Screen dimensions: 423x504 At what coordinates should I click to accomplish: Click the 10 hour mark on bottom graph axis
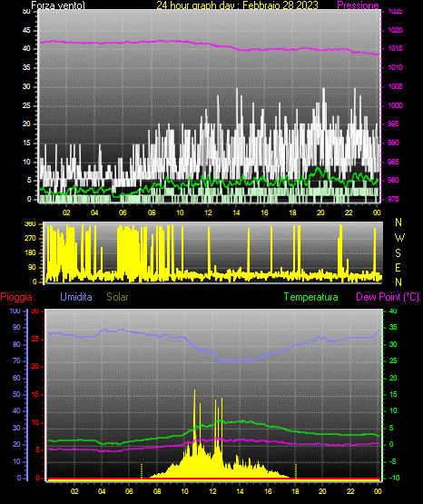pyautogui.click(x=184, y=491)
